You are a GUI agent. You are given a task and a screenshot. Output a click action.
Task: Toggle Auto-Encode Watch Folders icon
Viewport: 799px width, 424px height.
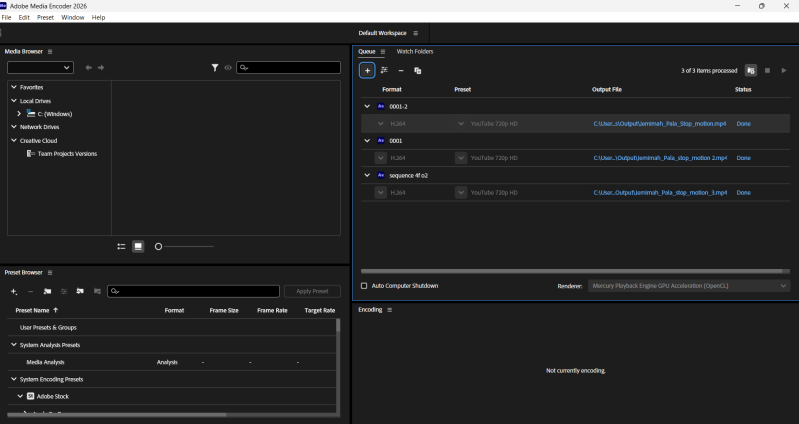coord(751,70)
